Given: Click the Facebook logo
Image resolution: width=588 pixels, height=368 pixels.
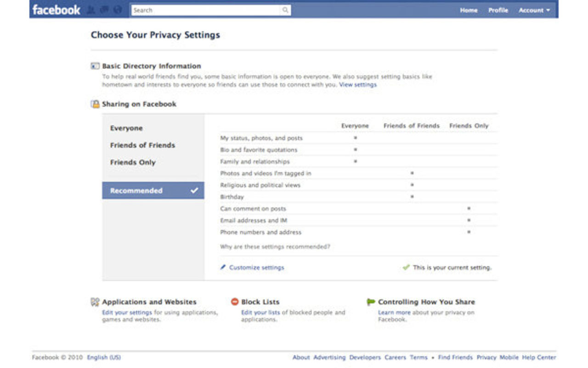Looking at the screenshot, I should (57, 10).
